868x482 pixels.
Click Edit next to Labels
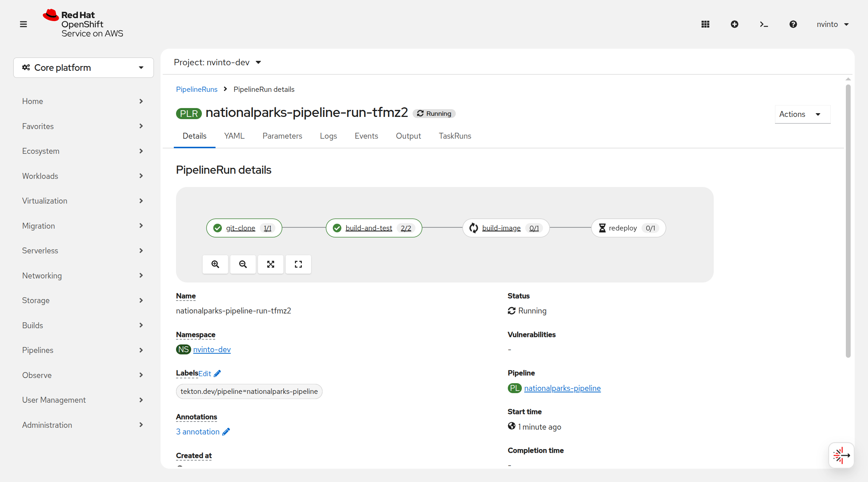[x=205, y=374]
